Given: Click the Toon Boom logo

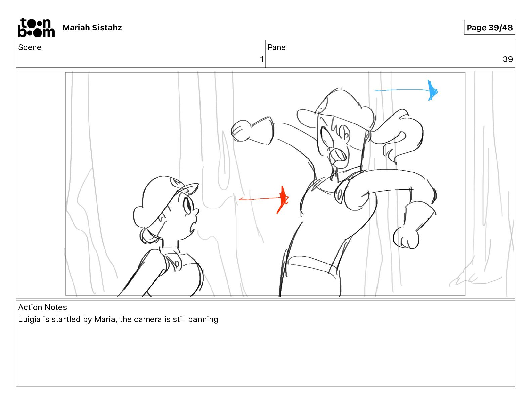Looking at the screenshot, I should 36,28.
